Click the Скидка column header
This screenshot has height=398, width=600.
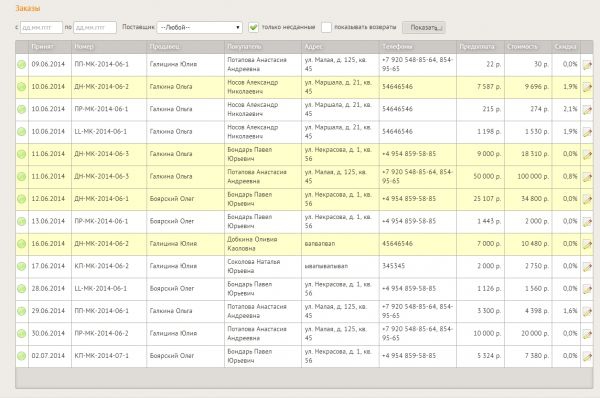(x=565, y=47)
